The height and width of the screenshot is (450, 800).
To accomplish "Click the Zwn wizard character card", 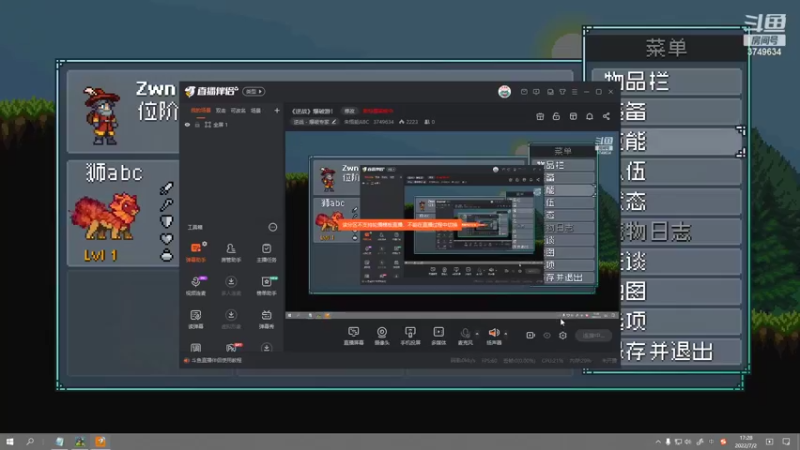I will coord(123,111).
